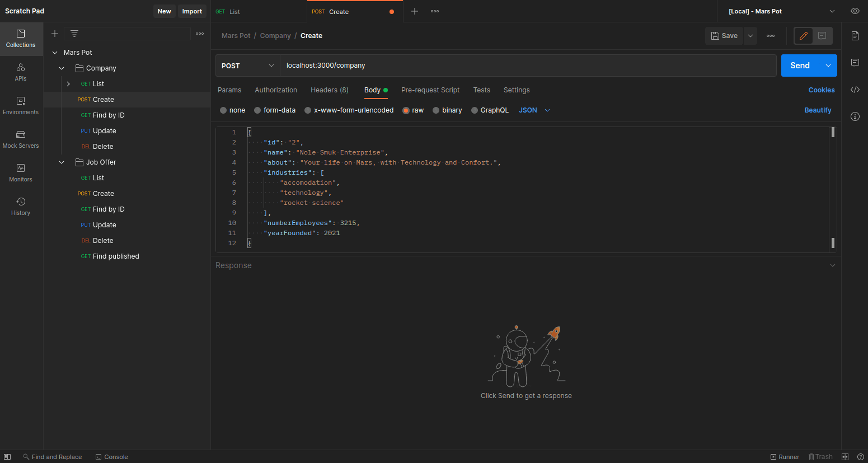
Task: Open the POST method dropdown
Action: click(247, 66)
